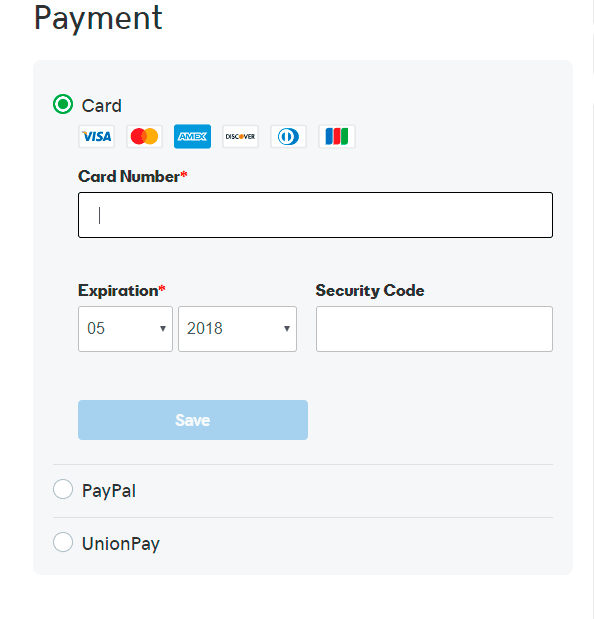The width and height of the screenshot is (594, 619).
Task: Click the arrow on the year selector
Action: tap(287, 329)
